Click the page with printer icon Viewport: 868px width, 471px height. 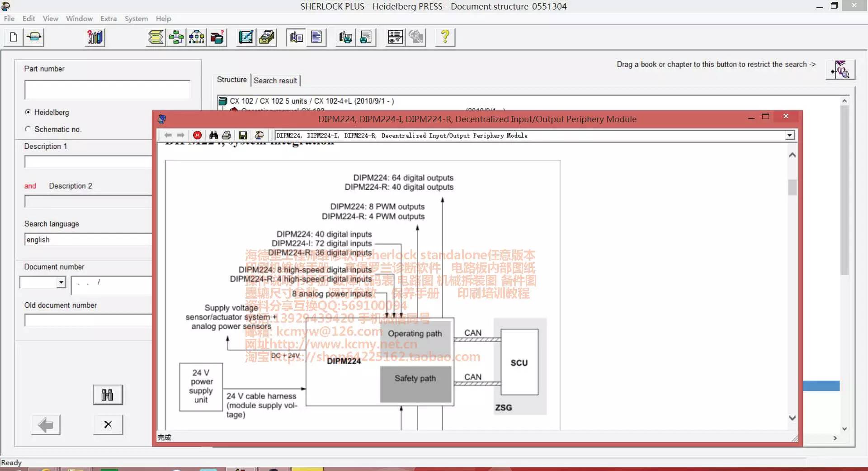[366, 37]
